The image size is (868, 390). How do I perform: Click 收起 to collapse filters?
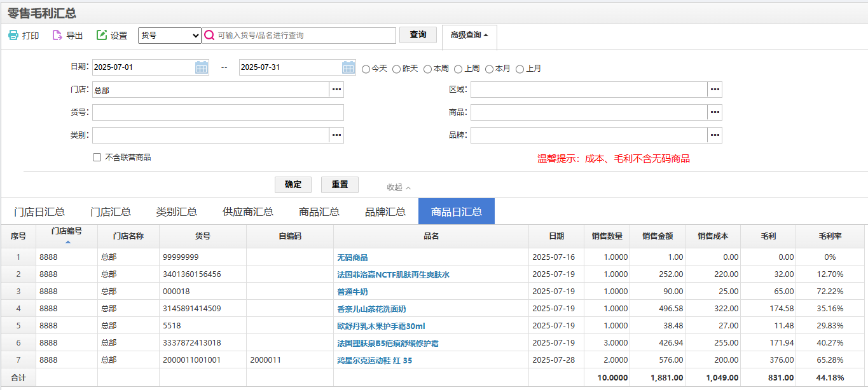point(399,187)
